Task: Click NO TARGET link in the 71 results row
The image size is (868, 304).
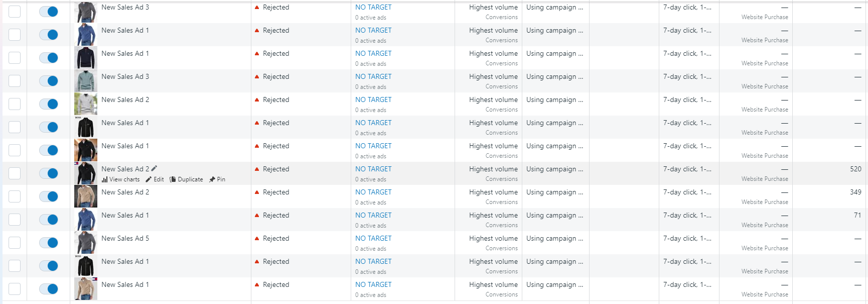Action: point(373,215)
